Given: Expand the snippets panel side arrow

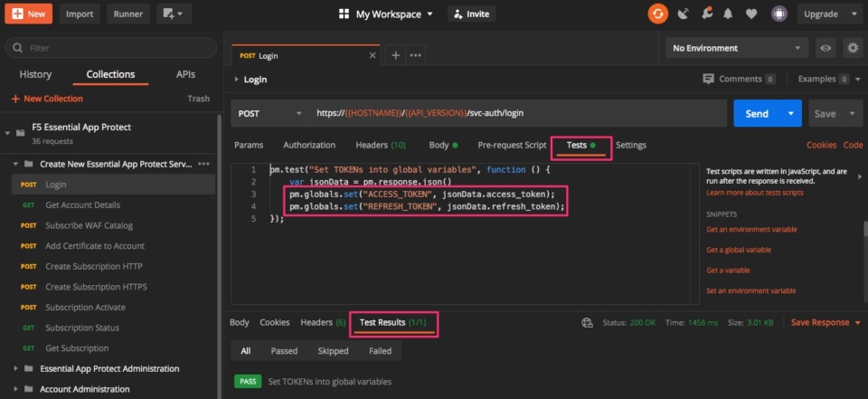Looking at the screenshot, I should coord(860,176).
